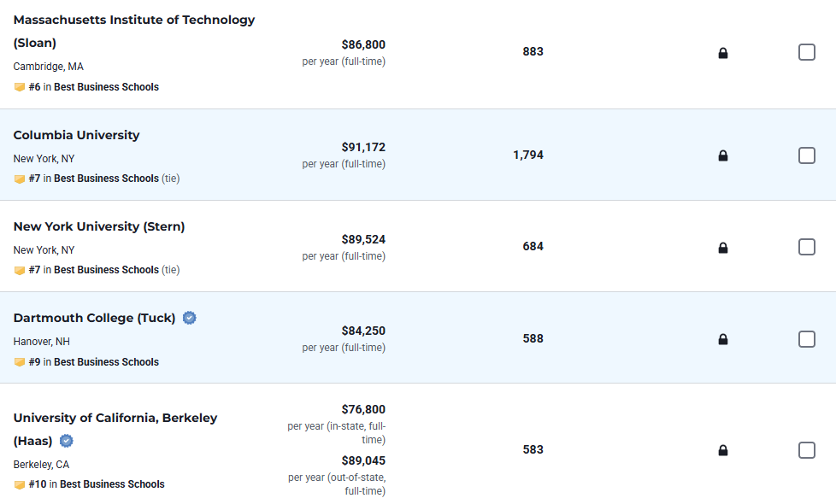Click verified badge next to Dartmouth College (Tuck)
836x504 pixels.
[x=190, y=318]
